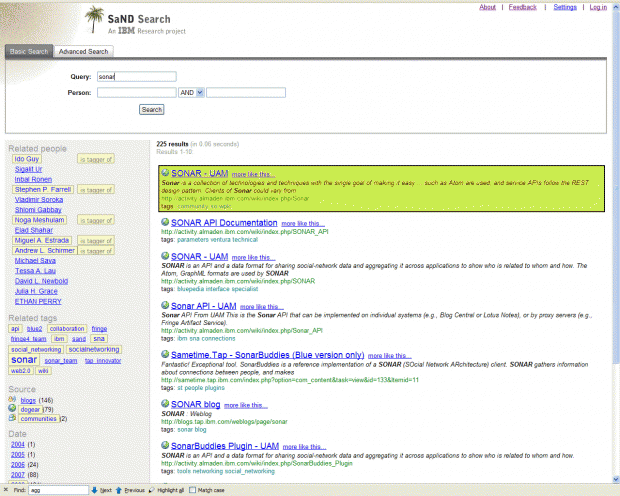Click 'more like this' next to SONAR API Documentation
Viewport: 620px width, 496px height.
303,224
